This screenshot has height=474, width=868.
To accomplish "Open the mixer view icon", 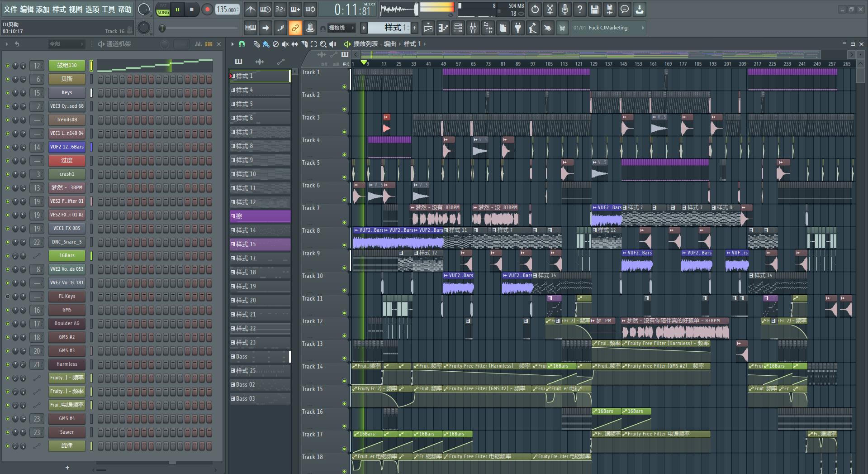I will pos(473,28).
